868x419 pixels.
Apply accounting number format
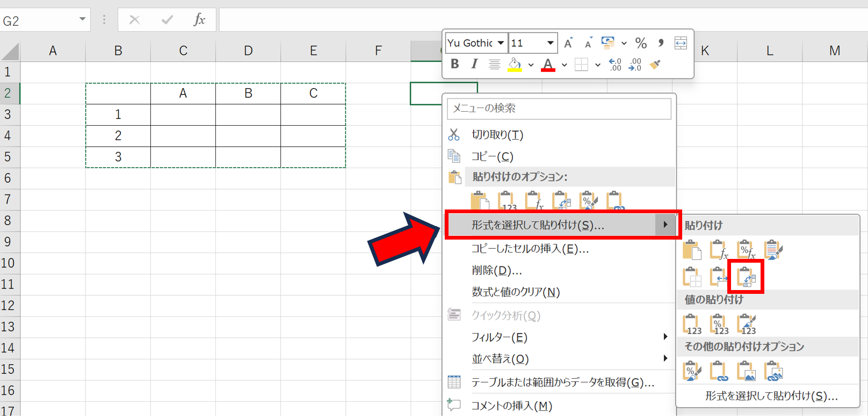tap(607, 43)
